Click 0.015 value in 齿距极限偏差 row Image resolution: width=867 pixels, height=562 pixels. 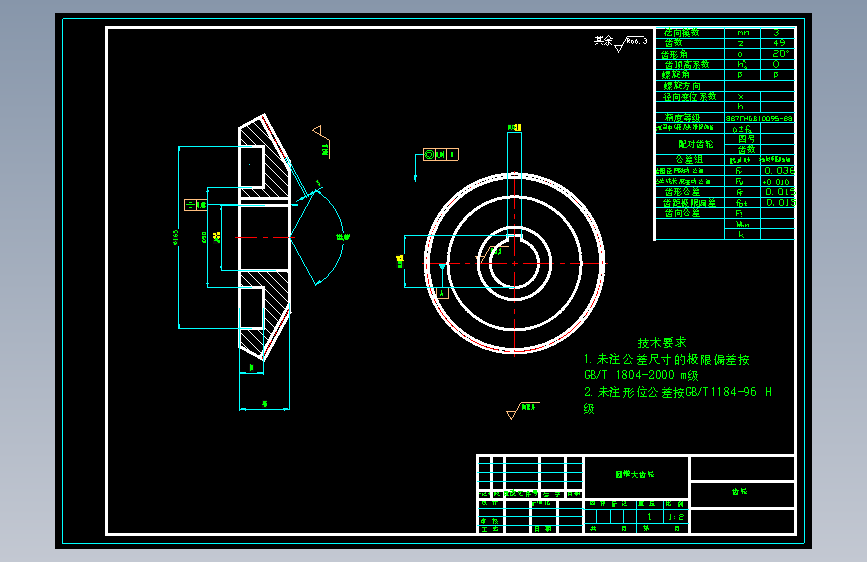click(781, 202)
